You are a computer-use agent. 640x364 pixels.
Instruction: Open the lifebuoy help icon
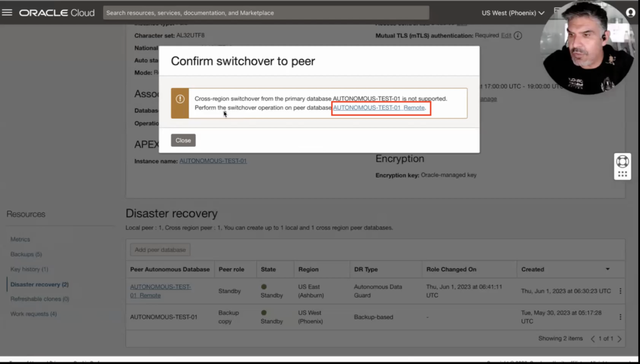[622, 161]
